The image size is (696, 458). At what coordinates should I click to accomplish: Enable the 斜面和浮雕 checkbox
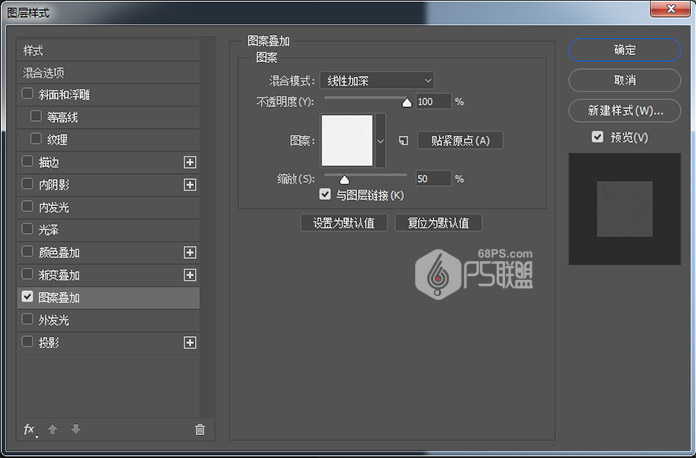[x=27, y=94]
